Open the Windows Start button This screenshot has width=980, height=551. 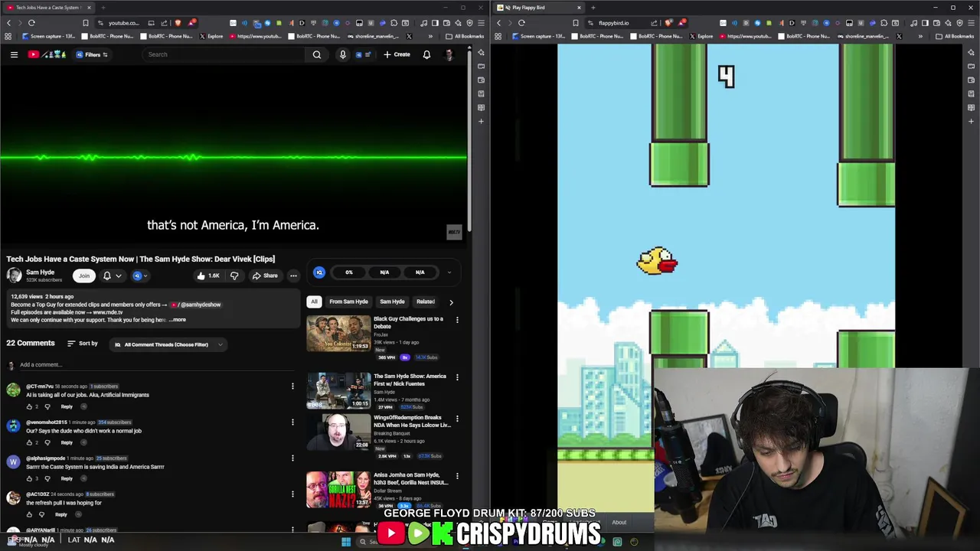click(x=346, y=542)
